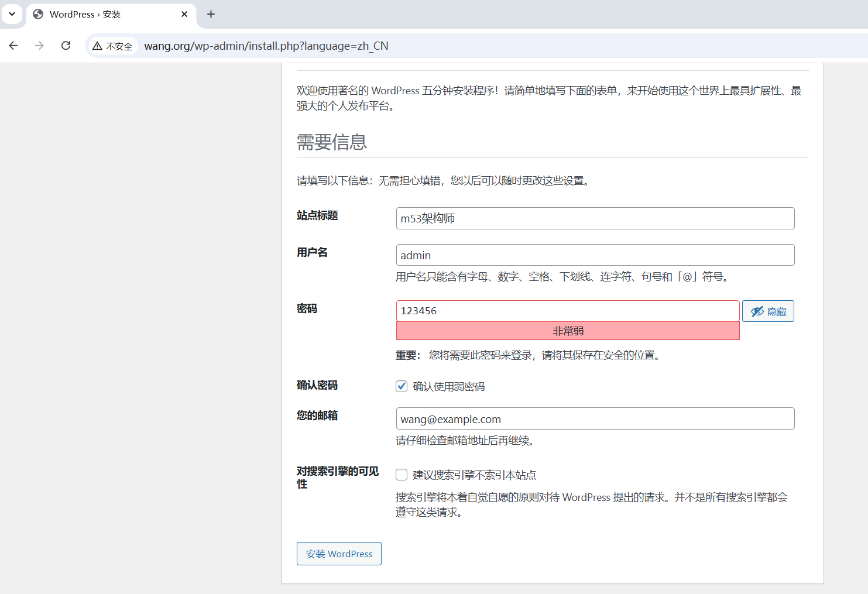
Task: Click the 需要信息 heading
Action: [x=332, y=142]
